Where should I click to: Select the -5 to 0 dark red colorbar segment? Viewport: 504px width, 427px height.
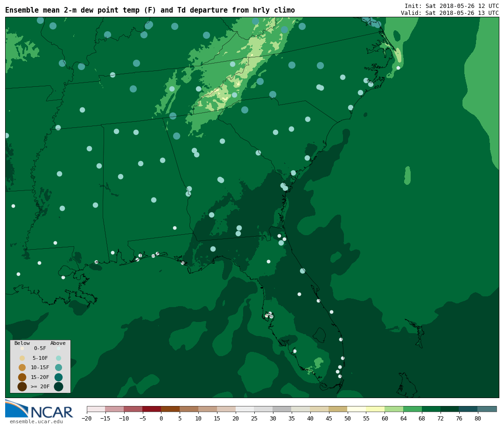click(152, 409)
